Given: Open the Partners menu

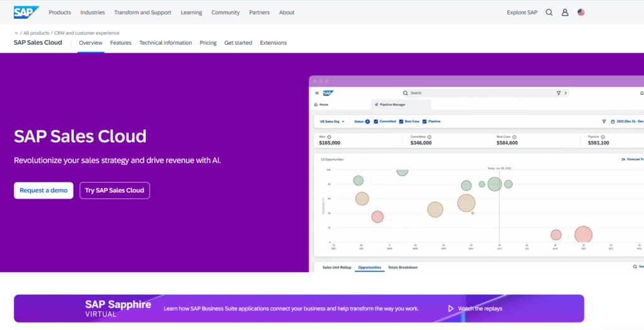Looking at the screenshot, I should coord(260,13).
